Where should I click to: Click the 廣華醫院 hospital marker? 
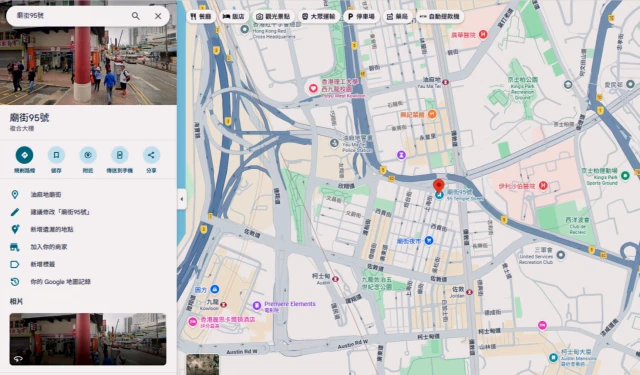pos(483,35)
